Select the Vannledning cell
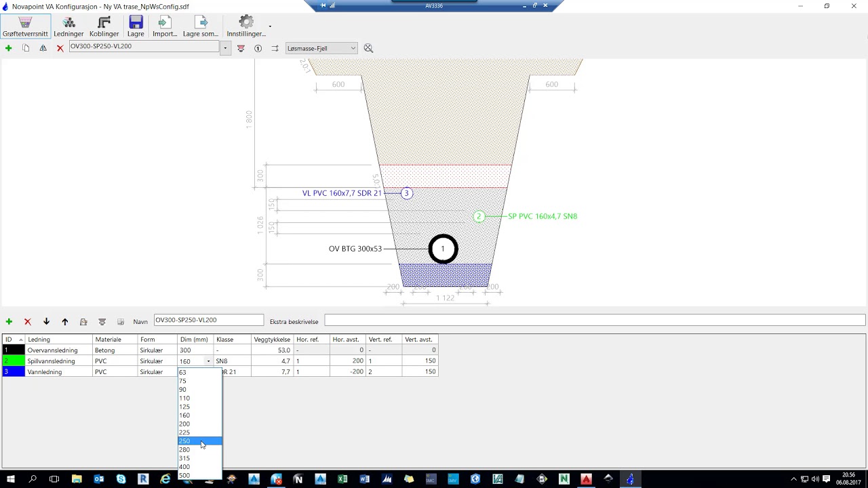Image resolution: width=868 pixels, height=488 pixels. [59, 372]
